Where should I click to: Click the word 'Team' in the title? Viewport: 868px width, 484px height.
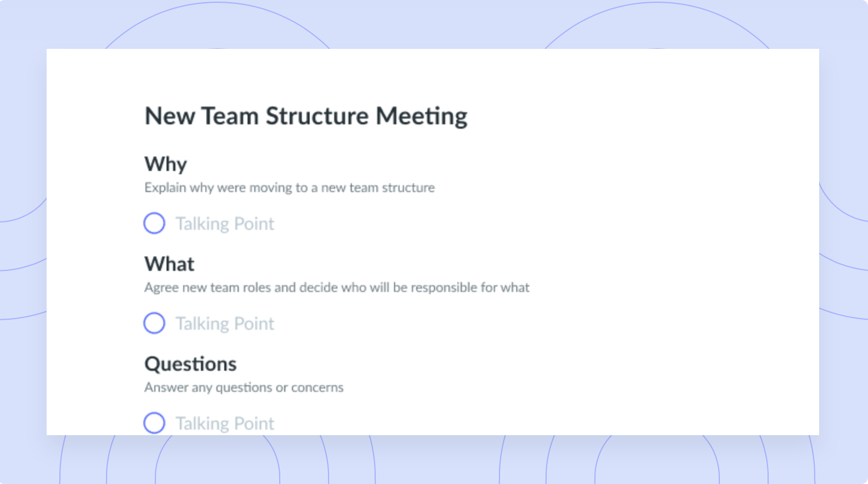[x=230, y=116]
